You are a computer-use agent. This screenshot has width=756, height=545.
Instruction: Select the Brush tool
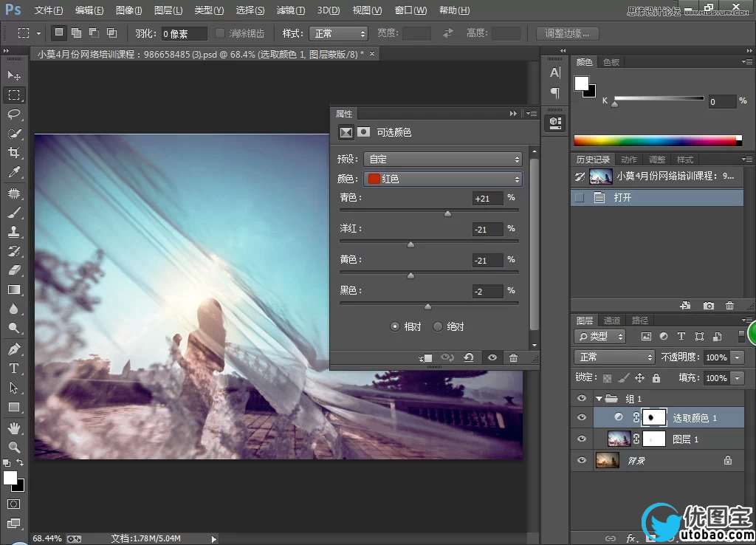click(14, 213)
